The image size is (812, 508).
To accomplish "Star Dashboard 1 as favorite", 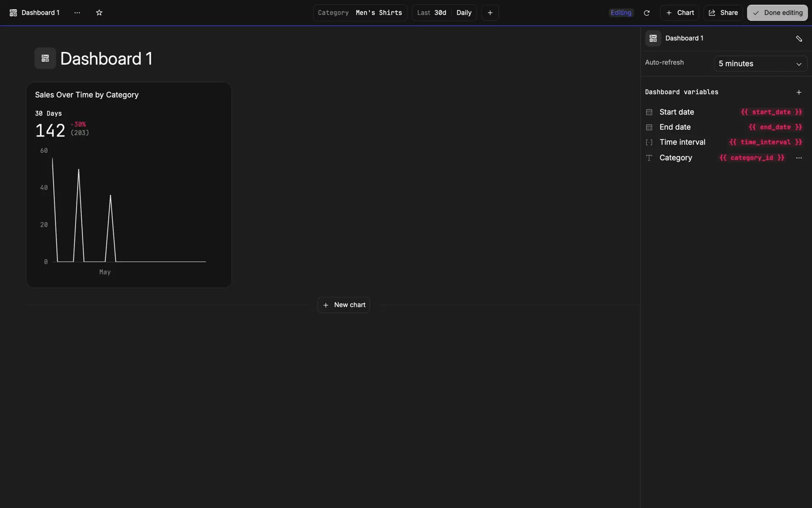I will (99, 13).
